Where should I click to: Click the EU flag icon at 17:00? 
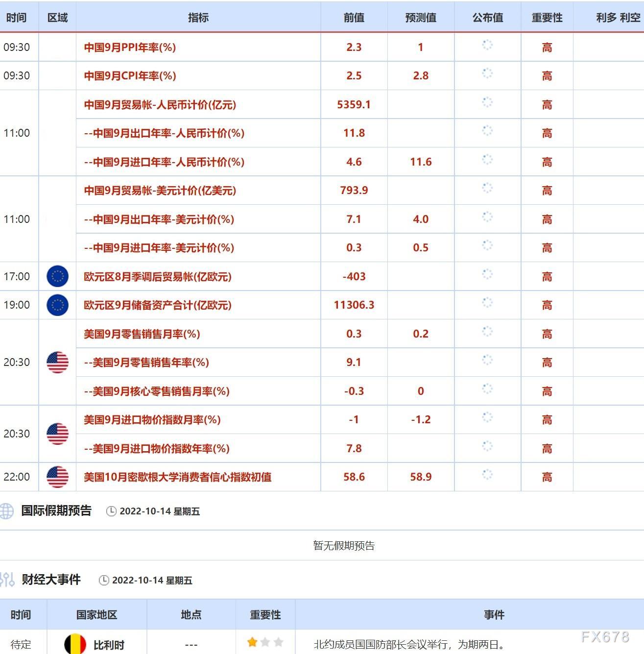[57, 276]
